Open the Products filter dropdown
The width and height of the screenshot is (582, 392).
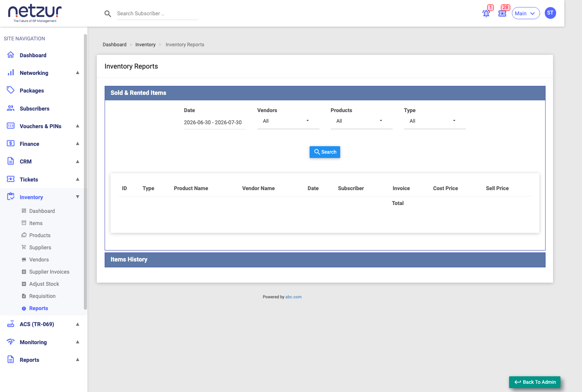coord(361,121)
